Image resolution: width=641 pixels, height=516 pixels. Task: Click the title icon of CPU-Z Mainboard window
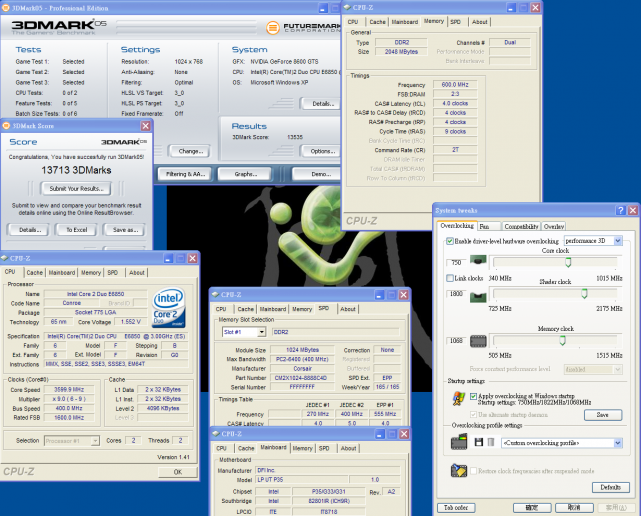[215, 433]
